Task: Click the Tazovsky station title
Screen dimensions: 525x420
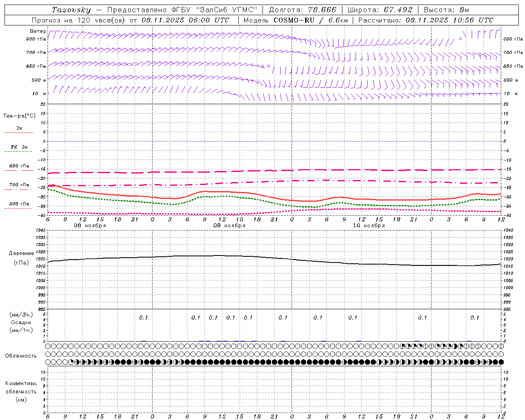Action: (71, 10)
